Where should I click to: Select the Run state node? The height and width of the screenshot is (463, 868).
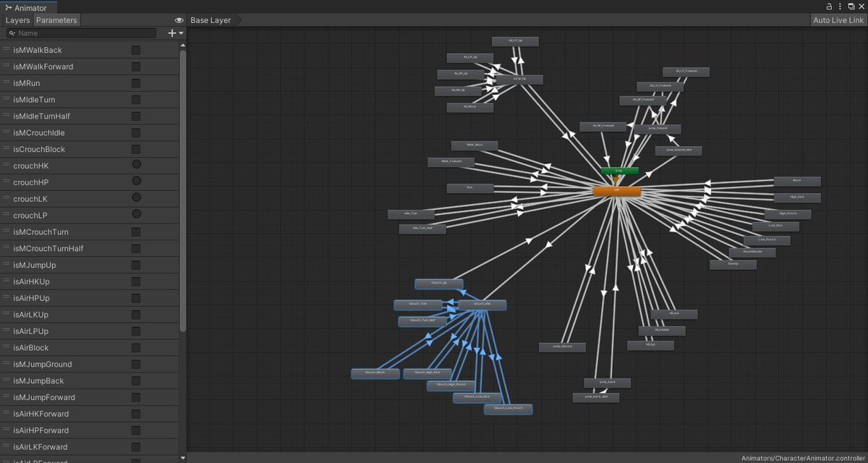tap(470, 188)
